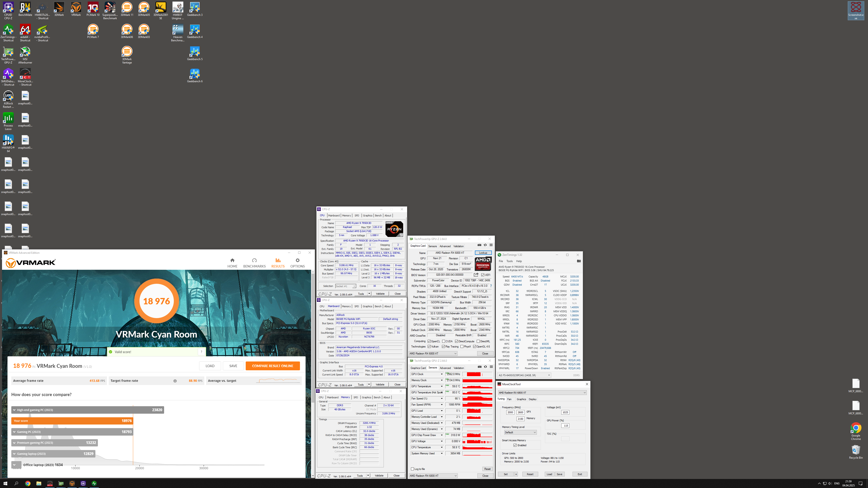Switch to the Display tab in MoreClockTool

coord(532,399)
